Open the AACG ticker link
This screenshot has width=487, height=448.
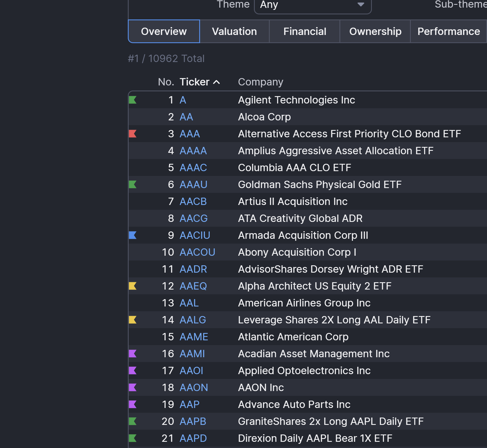tap(194, 219)
